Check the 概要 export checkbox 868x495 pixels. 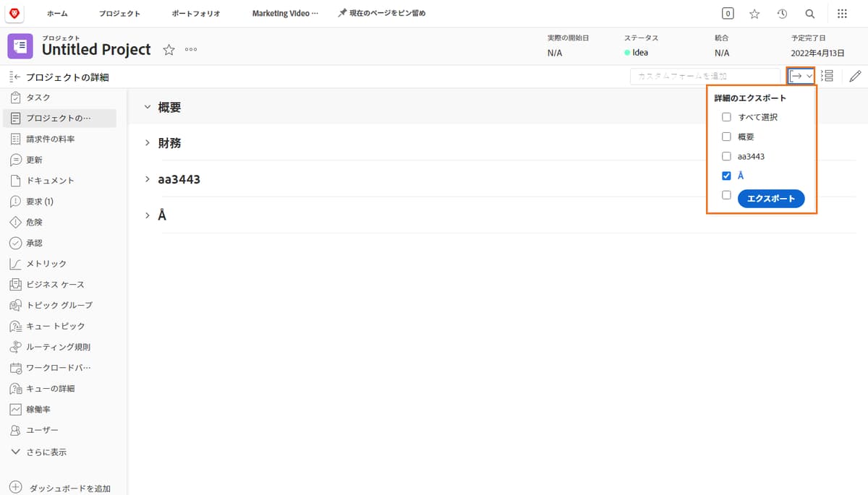pyautogui.click(x=726, y=136)
